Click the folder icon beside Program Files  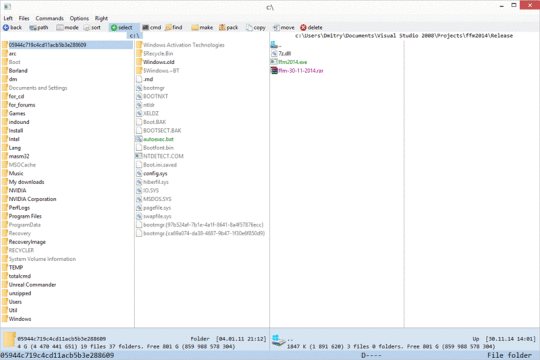click(x=5, y=216)
